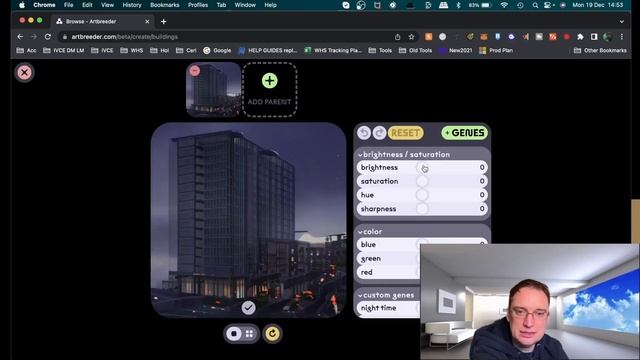640x360 pixels.
Task: Open the Other Bookmarks folder
Action: 600,51
